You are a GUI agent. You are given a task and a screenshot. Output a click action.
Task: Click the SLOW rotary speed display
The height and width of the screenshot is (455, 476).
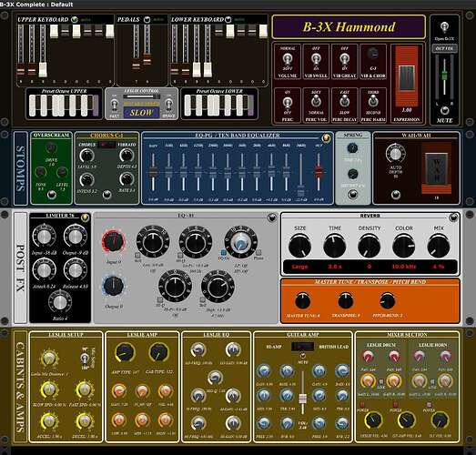point(141,113)
